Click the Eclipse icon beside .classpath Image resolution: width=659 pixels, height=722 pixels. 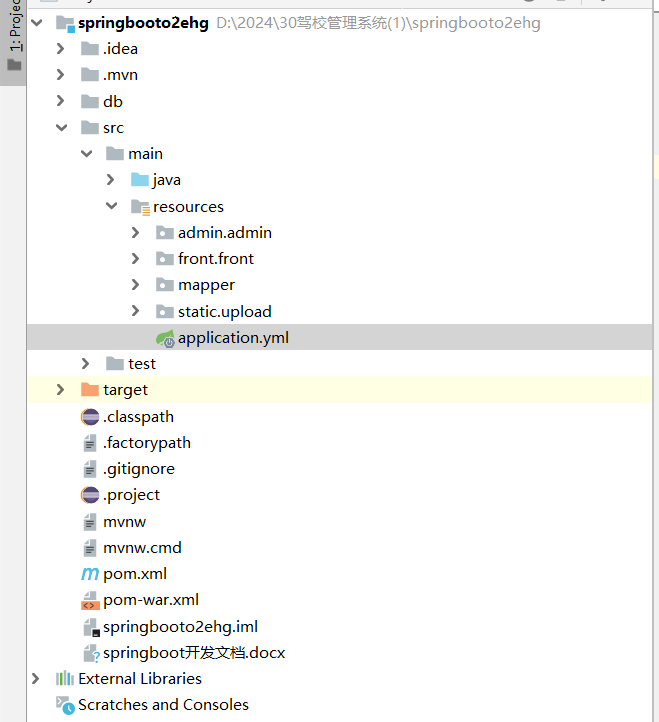tap(90, 417)
